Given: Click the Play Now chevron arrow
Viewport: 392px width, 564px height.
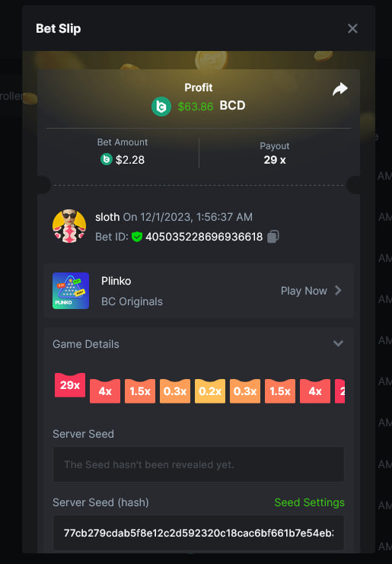Looking at the screenshot, I should tap(338, 290).
